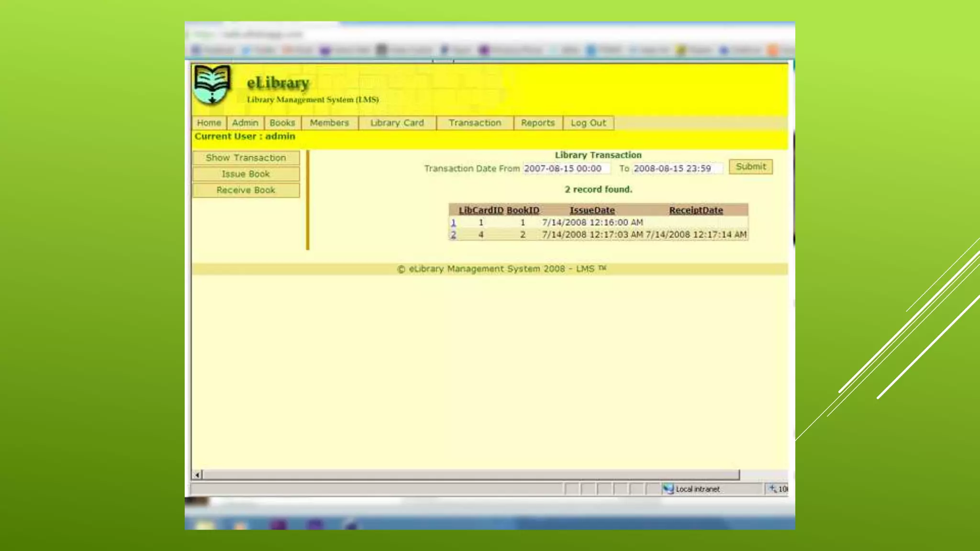Click the zoom level magnifier icon

click(772, 489)
